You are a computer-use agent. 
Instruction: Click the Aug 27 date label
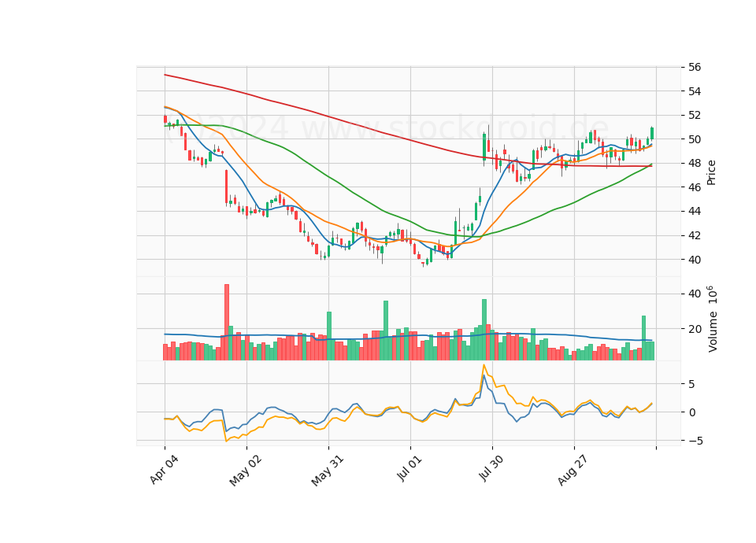coord(573,471)
